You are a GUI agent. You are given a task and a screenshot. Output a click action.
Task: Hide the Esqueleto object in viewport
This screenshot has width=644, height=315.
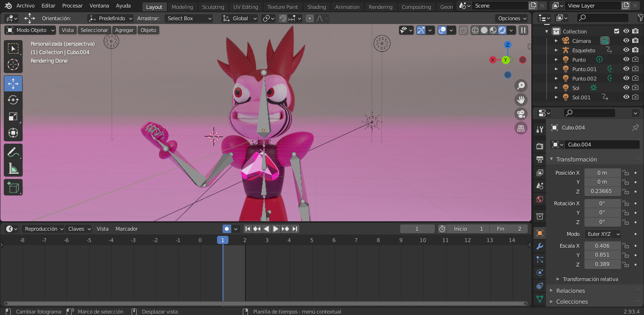click(626, 50)
